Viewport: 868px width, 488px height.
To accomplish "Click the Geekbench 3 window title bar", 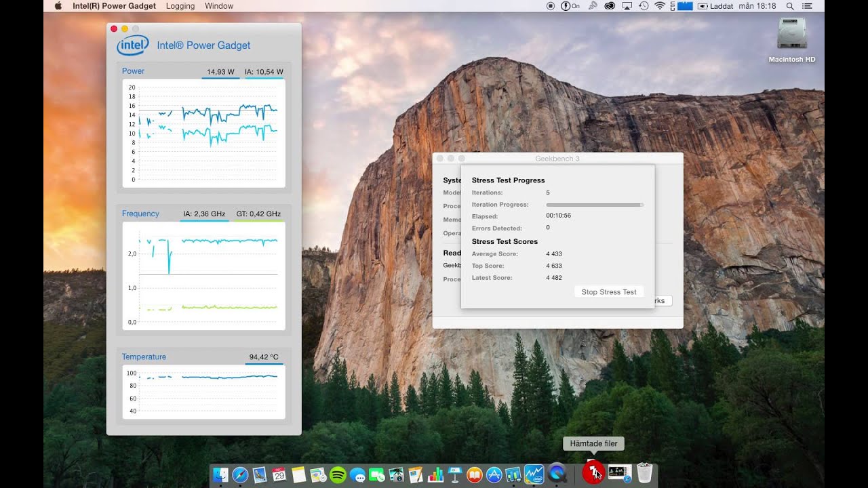I will (557, 158).
